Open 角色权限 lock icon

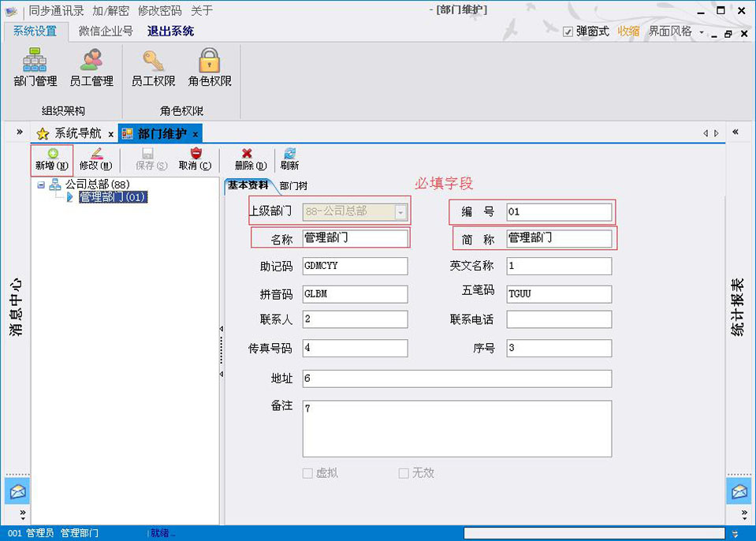(210, 67)
